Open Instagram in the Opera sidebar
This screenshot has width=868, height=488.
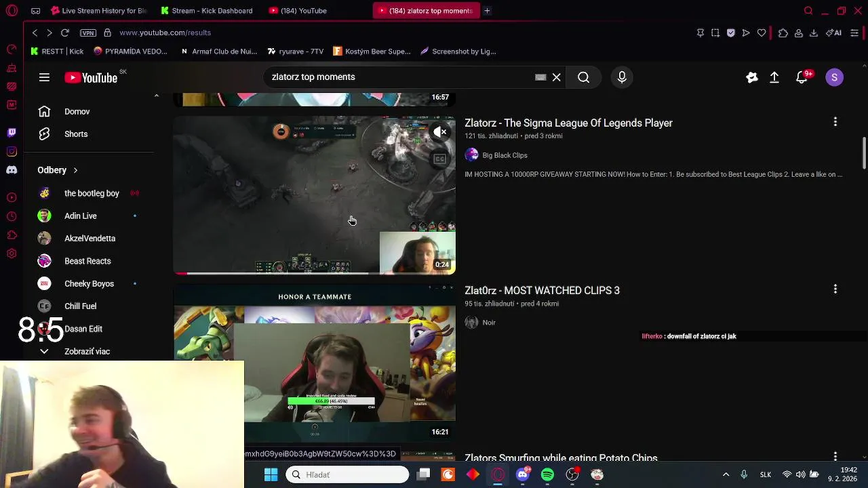coord(12,151)
